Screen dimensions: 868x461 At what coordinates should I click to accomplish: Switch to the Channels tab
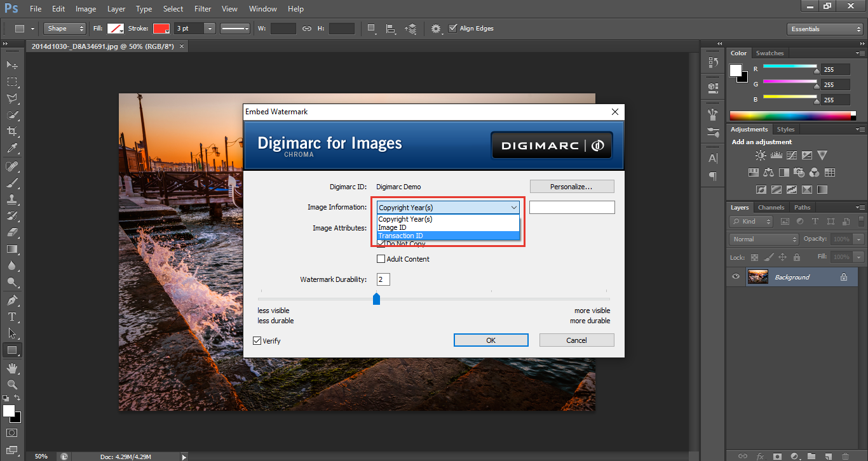point(771,208)
